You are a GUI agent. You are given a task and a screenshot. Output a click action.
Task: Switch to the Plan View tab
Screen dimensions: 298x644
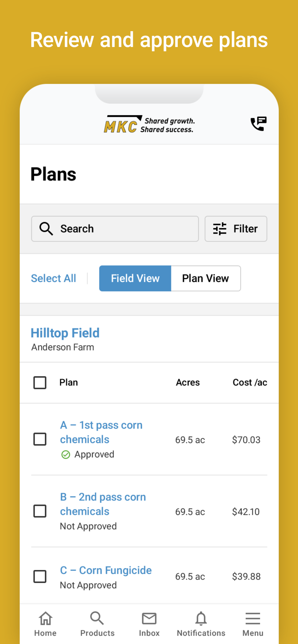pyautogui.click(x=205, y=279)
